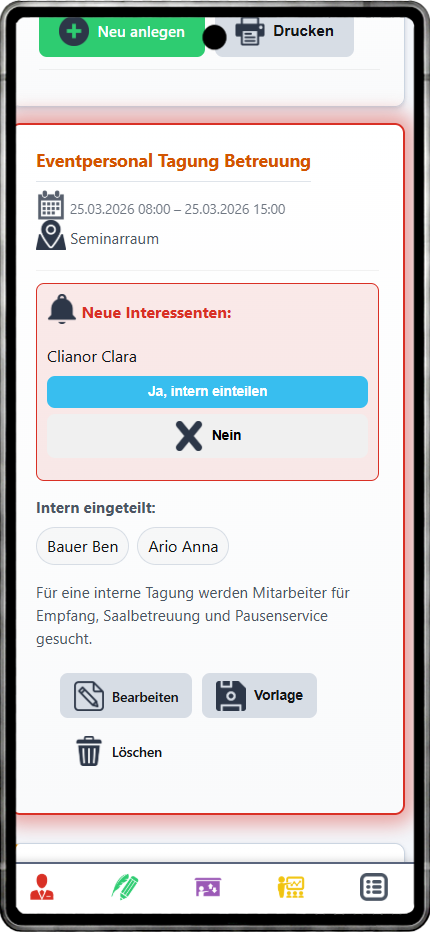Image resolution: width=430 pixels, height=932 pixels.
Task: Click the printer icon next to Drucken
Action: (x=250, y=31)
